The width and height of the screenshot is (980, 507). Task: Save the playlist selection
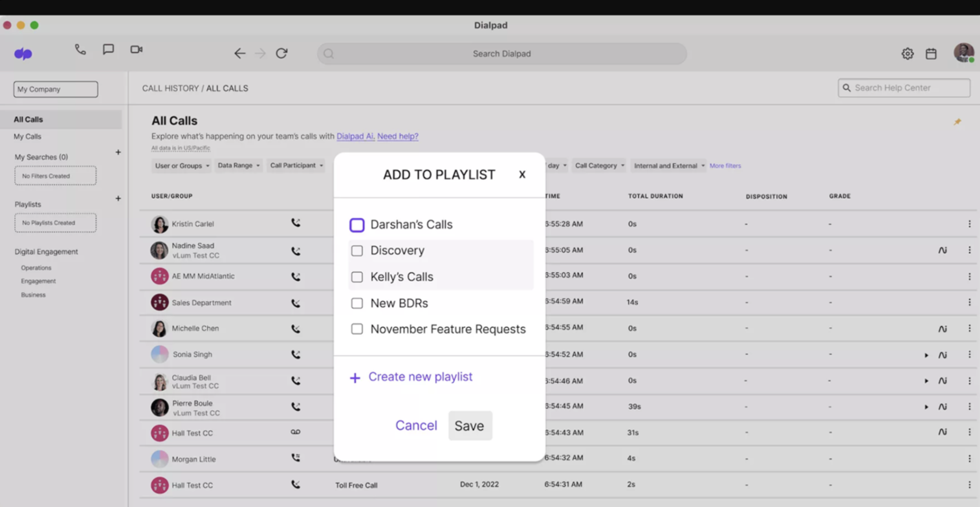pyautogui.click(x=470, y=425)
